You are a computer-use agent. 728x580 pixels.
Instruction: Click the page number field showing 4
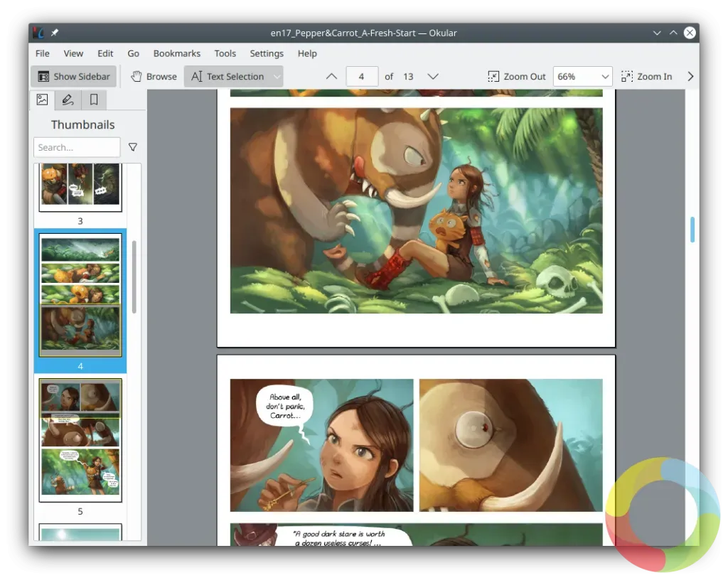[362, 77]
